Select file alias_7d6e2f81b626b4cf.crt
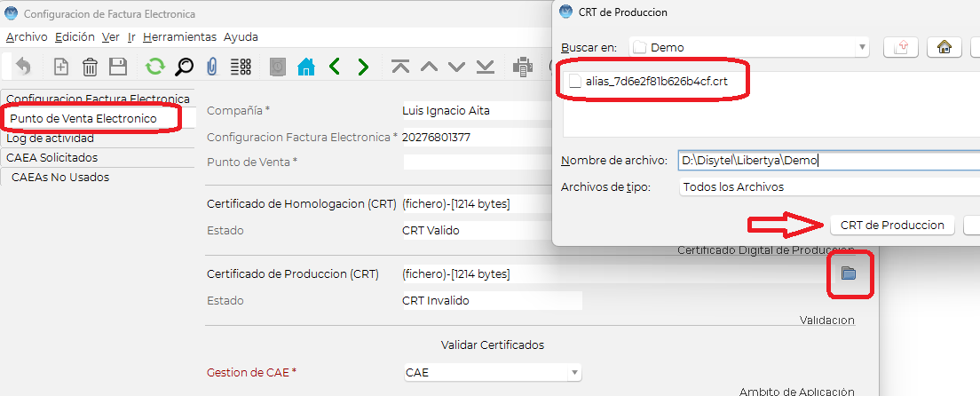 [x=649, y=81]
